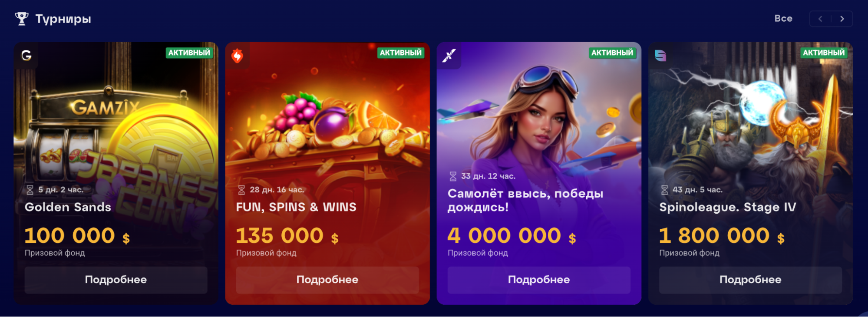Open all tournaments via Все link
The width and height of the screenshot is (868, 317).
click(783, 19)
